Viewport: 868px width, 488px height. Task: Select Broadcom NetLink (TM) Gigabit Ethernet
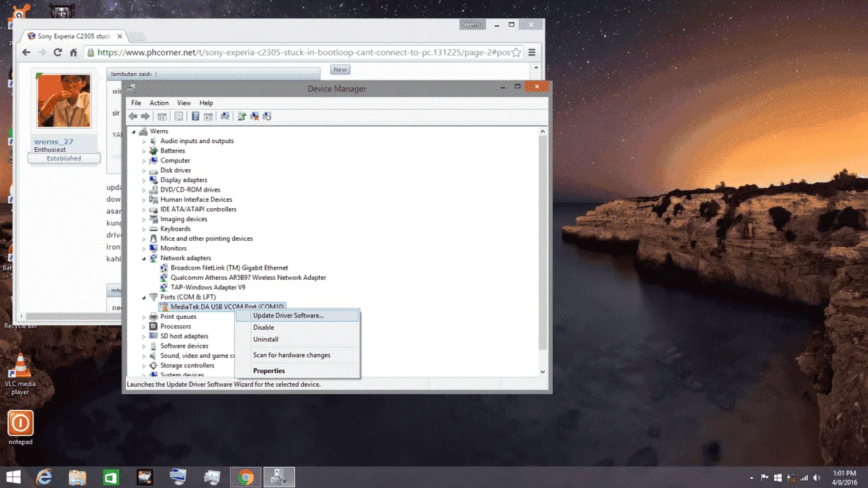tap(229, 268)
